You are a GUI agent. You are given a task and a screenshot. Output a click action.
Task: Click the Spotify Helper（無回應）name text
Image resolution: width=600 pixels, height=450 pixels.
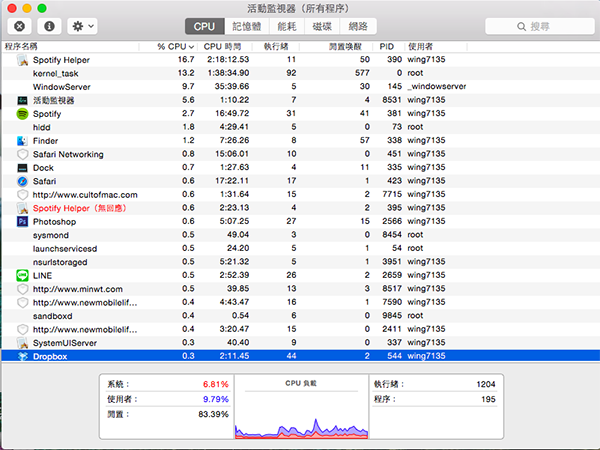pos(80,208)
